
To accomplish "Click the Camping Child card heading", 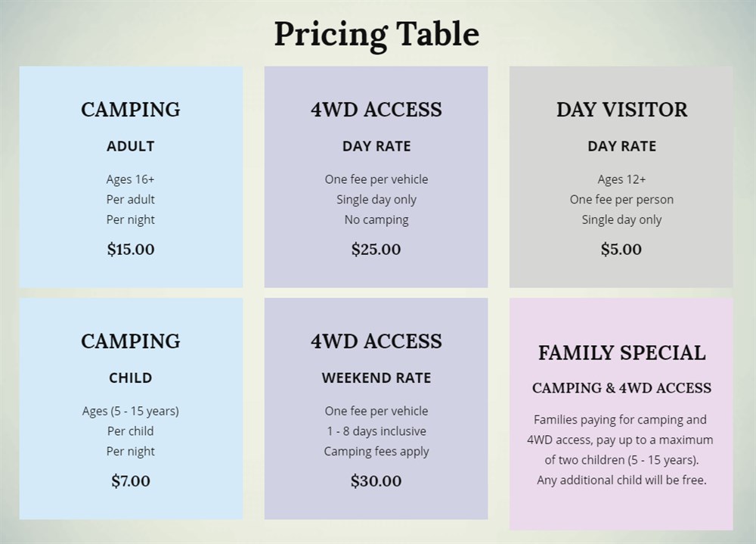I will coord(131,341).
